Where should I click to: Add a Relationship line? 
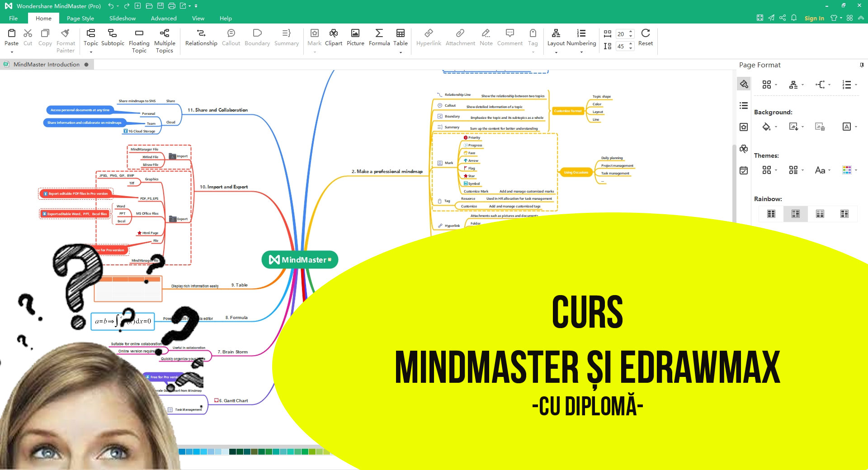[x=201, y=38]
